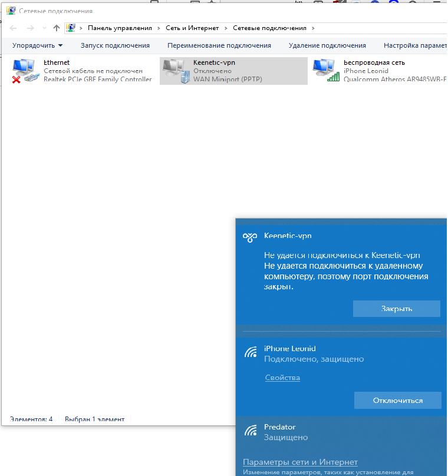Expand chevron after Сеть и Интернет breadcrumb
The image size is (448, 476).
pos(226,28)
